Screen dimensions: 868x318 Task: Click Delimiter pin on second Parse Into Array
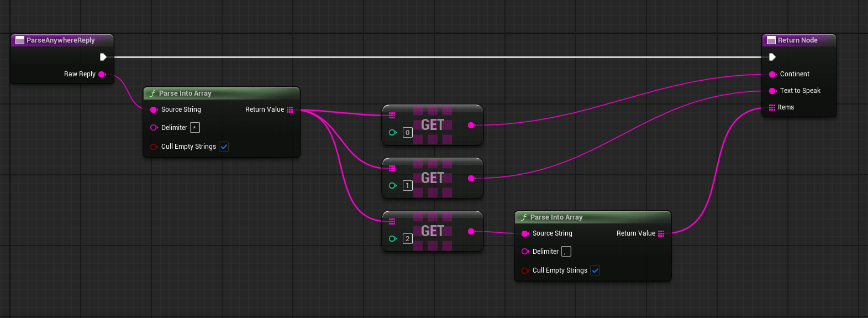(525, 252)
